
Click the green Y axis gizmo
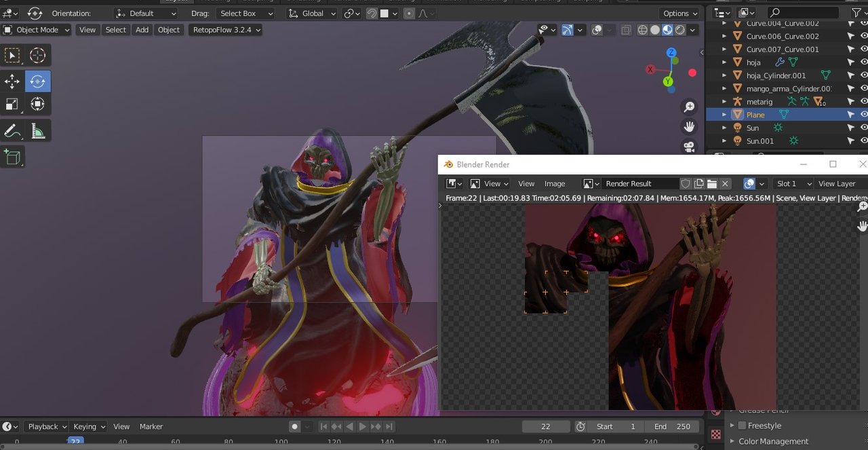click(668, 81)
